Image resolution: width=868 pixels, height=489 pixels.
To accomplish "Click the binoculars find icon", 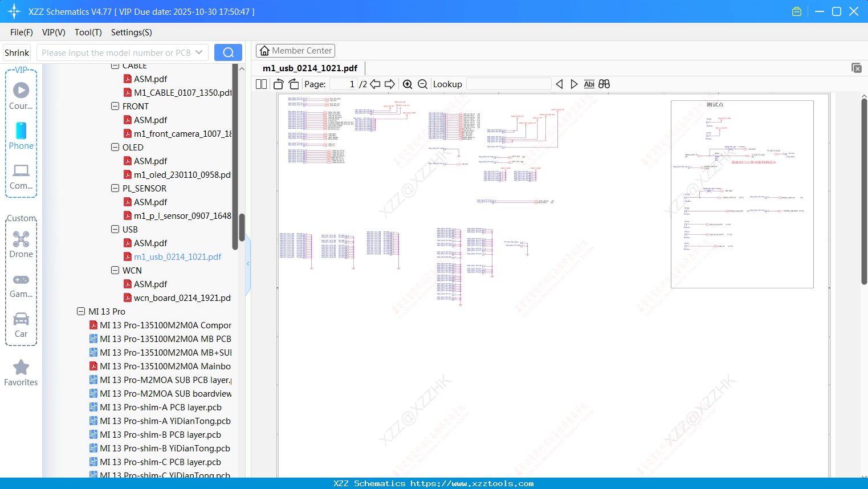I will click(604, 84).
